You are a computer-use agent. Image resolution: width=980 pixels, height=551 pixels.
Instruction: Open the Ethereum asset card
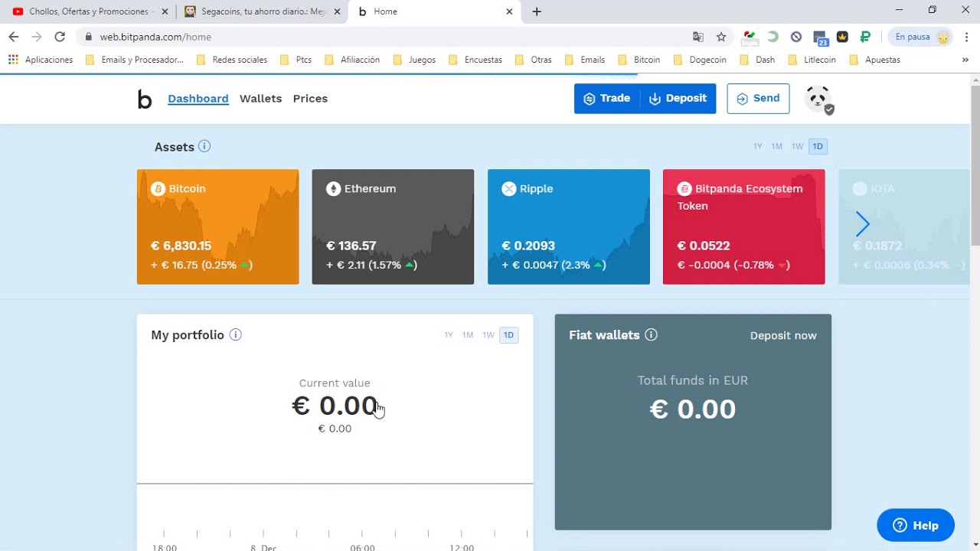pos(393,227)
